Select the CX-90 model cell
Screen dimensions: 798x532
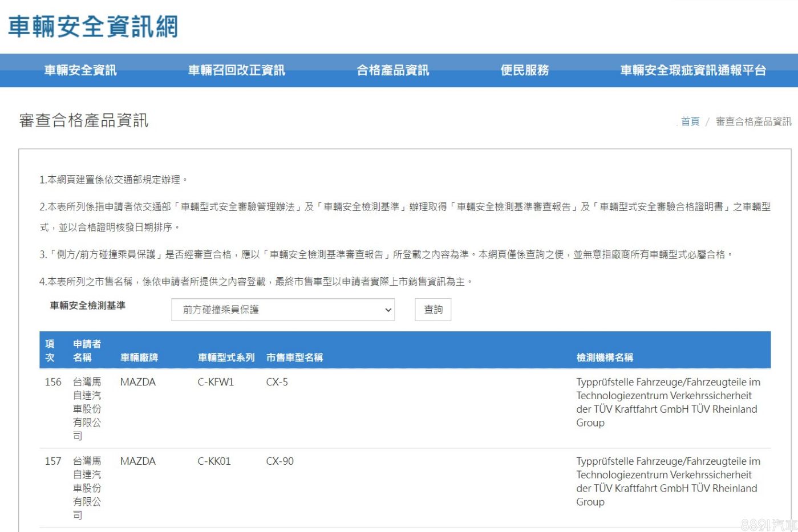click(279, 461)
